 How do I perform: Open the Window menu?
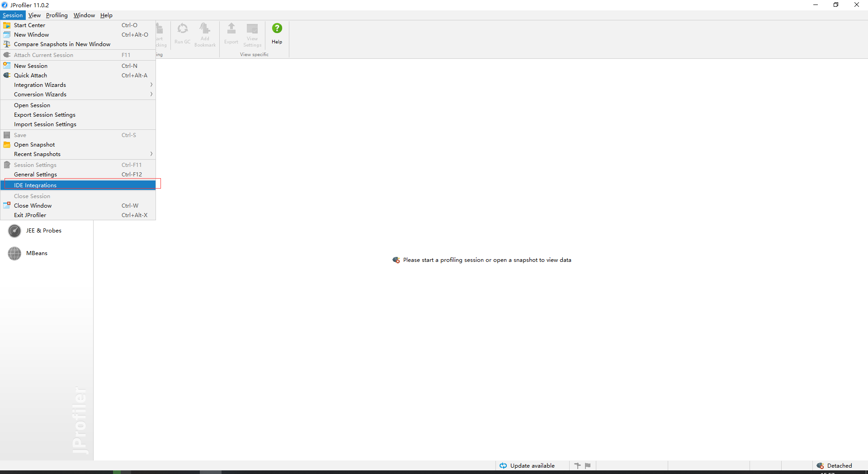click(84, 15)
